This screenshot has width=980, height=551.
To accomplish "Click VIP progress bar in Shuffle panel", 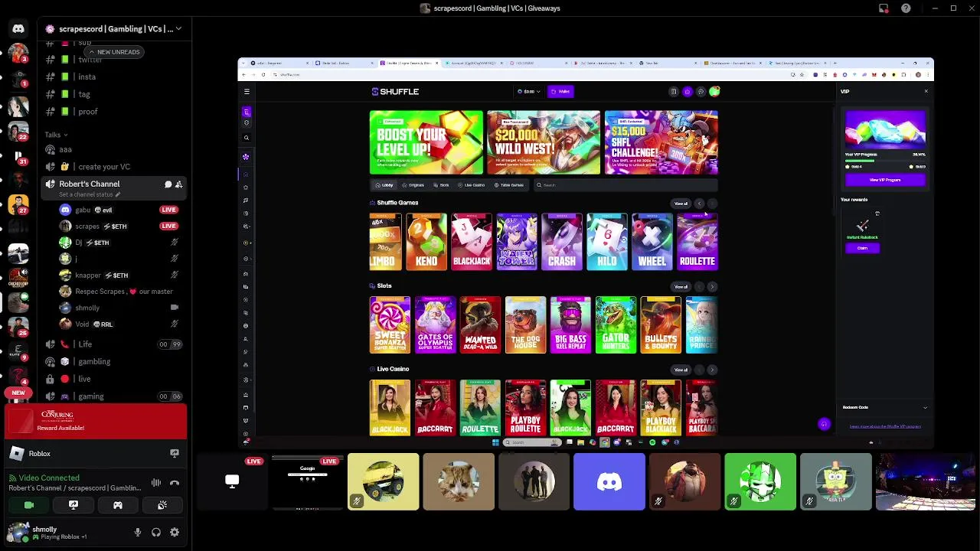I will pos(885,161).
